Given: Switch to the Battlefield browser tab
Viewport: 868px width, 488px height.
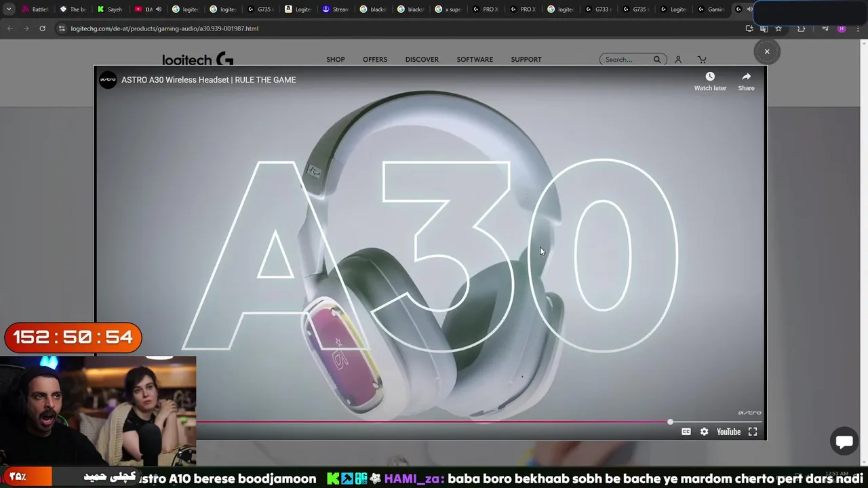Looking at the screenshot, I should pyautogui.click(x=35, y=9).
